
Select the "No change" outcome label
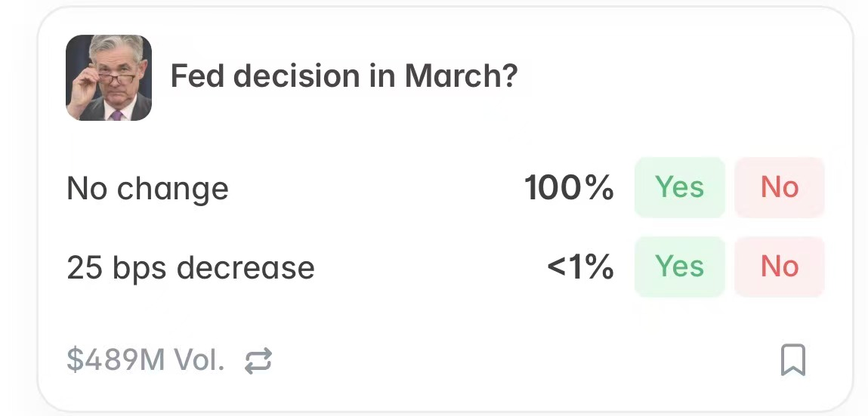tap(147, 188)
